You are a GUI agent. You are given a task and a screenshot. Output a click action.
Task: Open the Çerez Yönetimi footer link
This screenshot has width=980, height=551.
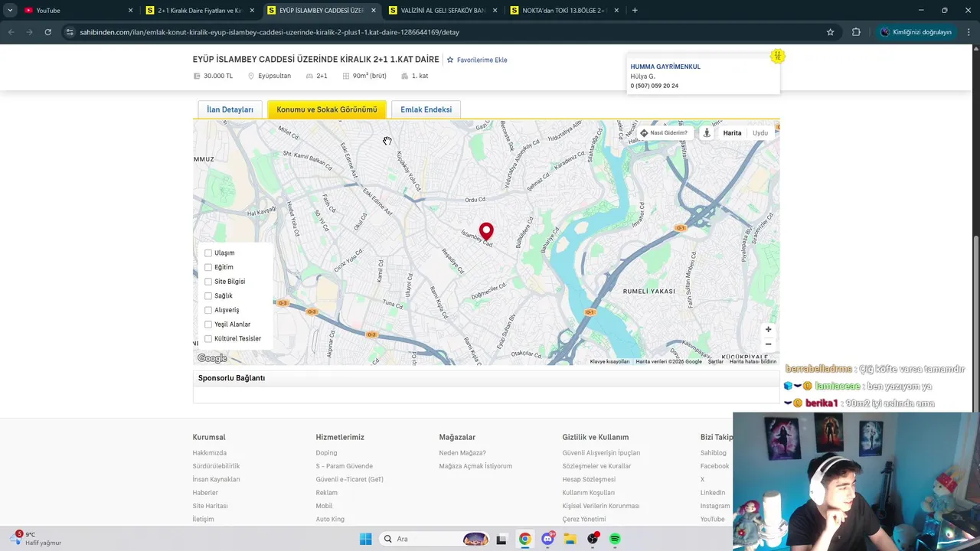click(x=583, y=520)
